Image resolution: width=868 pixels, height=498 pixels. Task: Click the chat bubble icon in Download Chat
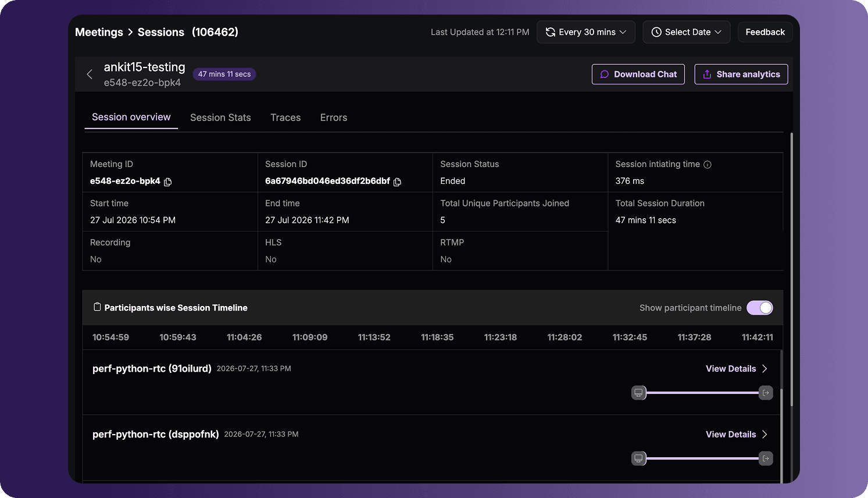point(605,74)
